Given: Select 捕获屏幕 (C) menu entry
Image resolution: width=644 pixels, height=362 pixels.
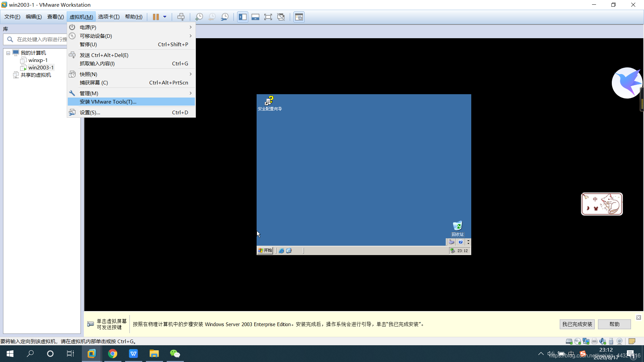Looking at the screenshot, I should tap(131, 82).
